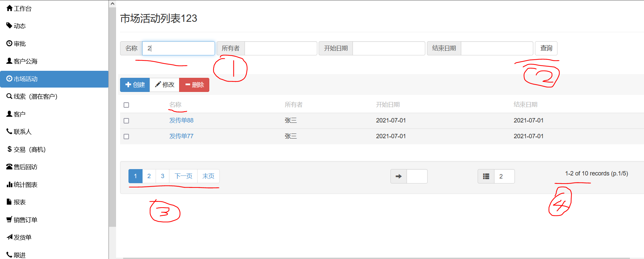644x259 pixels.
Task: Click the list page-size icon
Action: pyautogui.click(x=486, y=176)
